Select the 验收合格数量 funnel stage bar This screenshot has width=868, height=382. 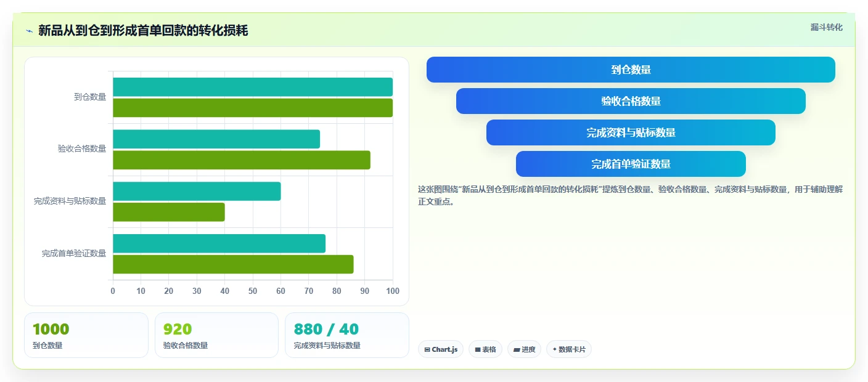tap(631, 101)
